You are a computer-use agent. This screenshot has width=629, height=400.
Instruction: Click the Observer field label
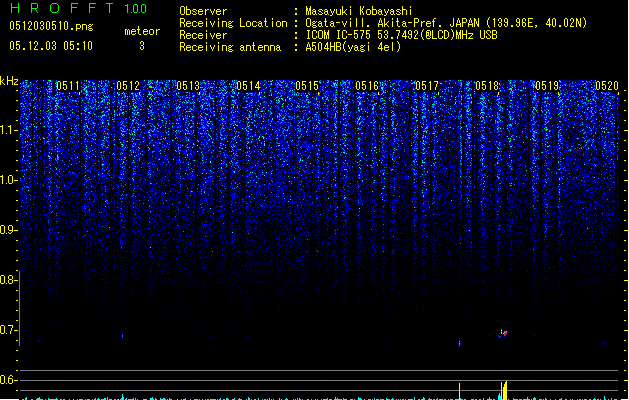[203, 11]
